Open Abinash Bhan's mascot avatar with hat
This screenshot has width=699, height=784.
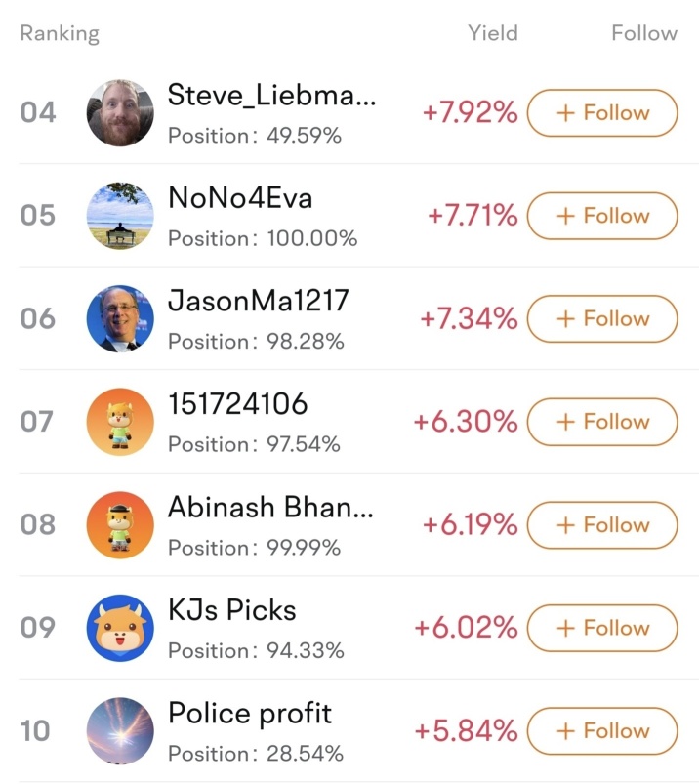[x=120, y=524]
